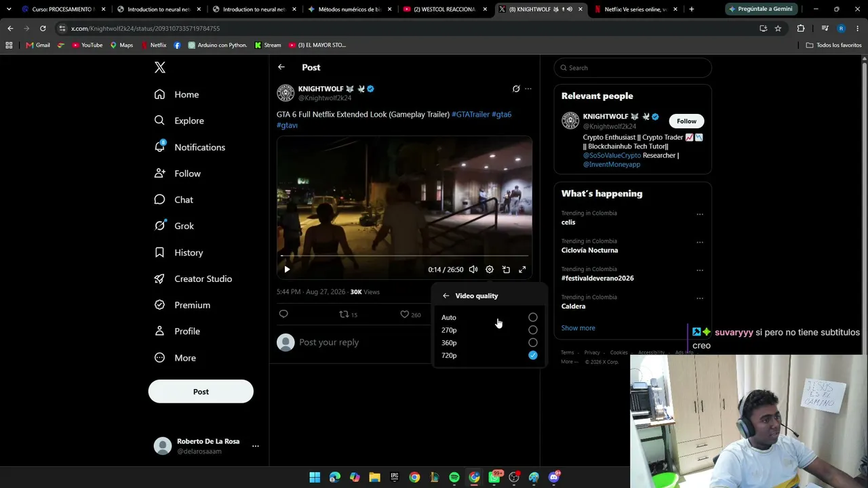Screen dimensions: 868x488
Task: Open Notifications in the sidebar
Action: [190, 147]
